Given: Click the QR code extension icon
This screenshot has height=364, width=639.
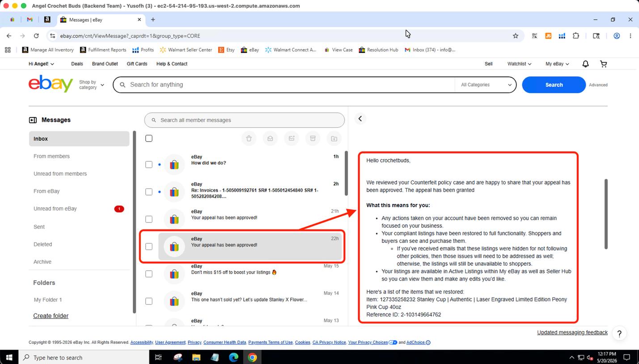Looking at the screenshot, I should pyautogui.click(x=534, y=36).
